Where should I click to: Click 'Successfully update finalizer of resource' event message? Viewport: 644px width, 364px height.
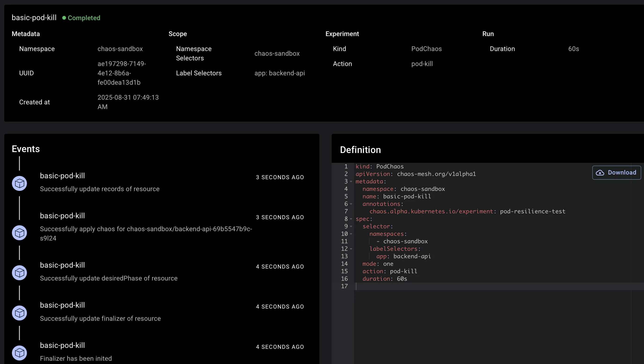100,319
